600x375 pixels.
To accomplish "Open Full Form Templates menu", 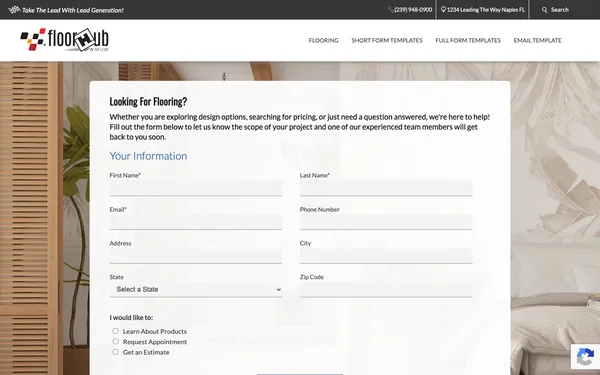I will click(x=468, y=40).
